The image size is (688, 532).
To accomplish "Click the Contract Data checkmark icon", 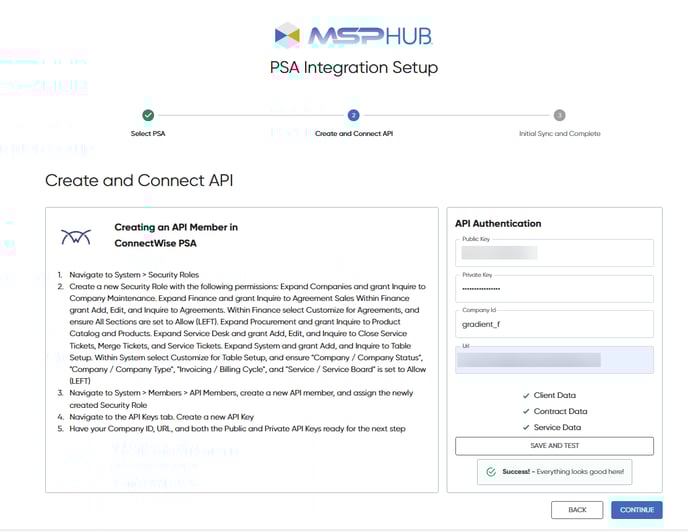I will pos(526,412).
